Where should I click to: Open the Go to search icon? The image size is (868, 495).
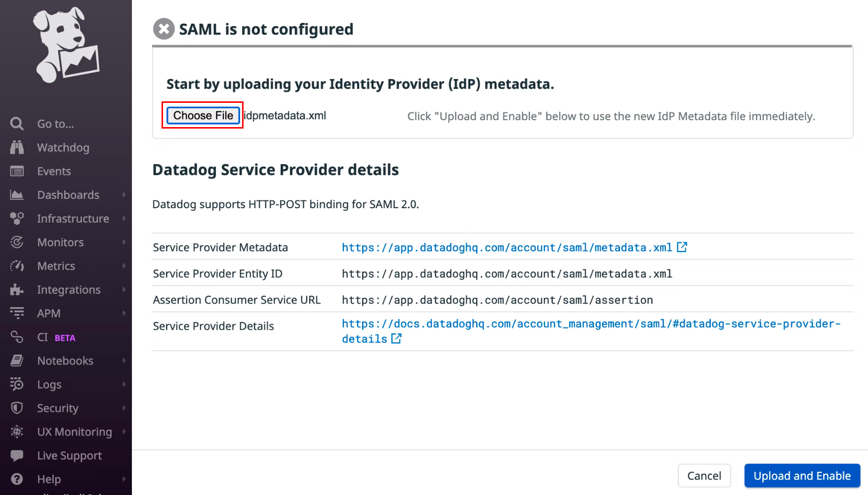point(17,124)
